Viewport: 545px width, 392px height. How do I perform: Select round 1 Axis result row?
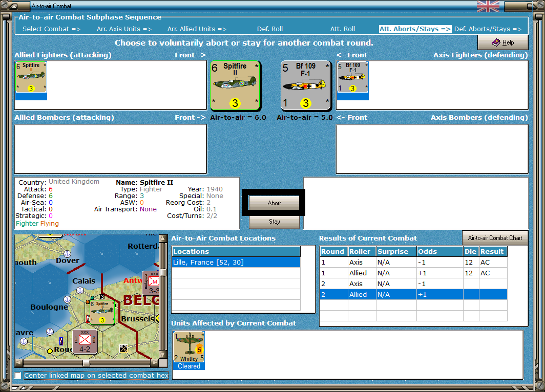click(414, 262)
